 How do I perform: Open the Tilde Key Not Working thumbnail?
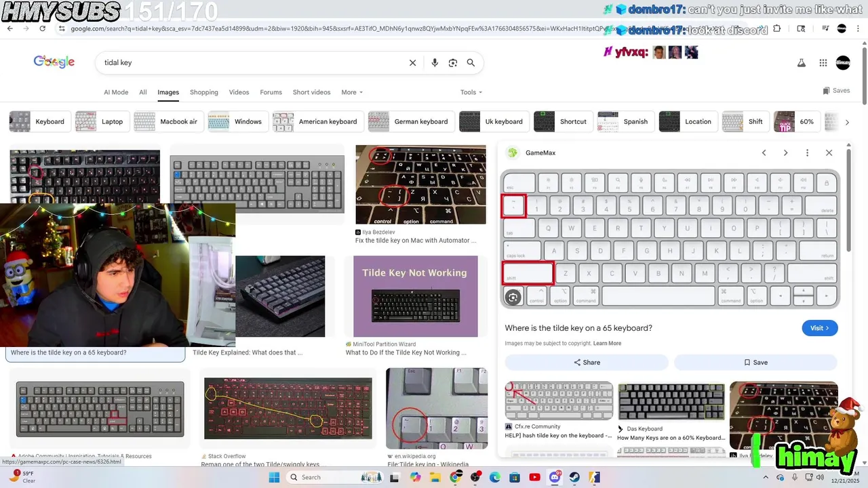pos(416,296)
